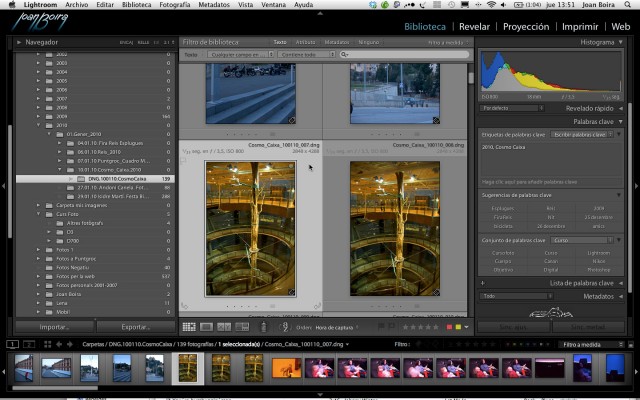640x400 pixels.
Task: Click the Wi-Fi icon in the menu bar
Action: tap(491, 5)
